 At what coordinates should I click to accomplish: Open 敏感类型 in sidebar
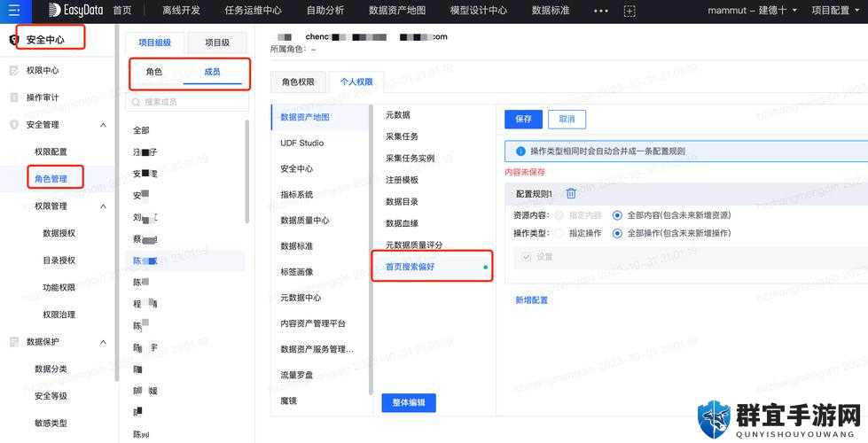click(x=51, y=424)
